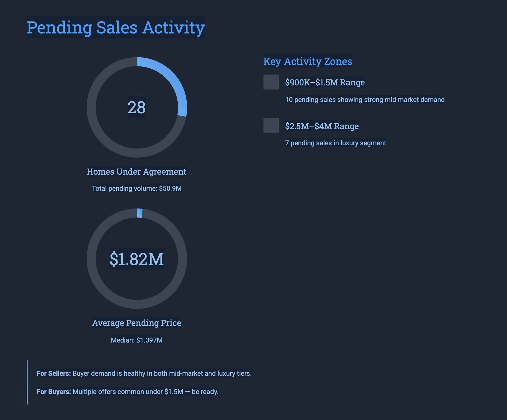This screenshot has width=507, height=420.
Task: Click the gray icon beside $900K–$1.5M Range
Action: (271, 82)
